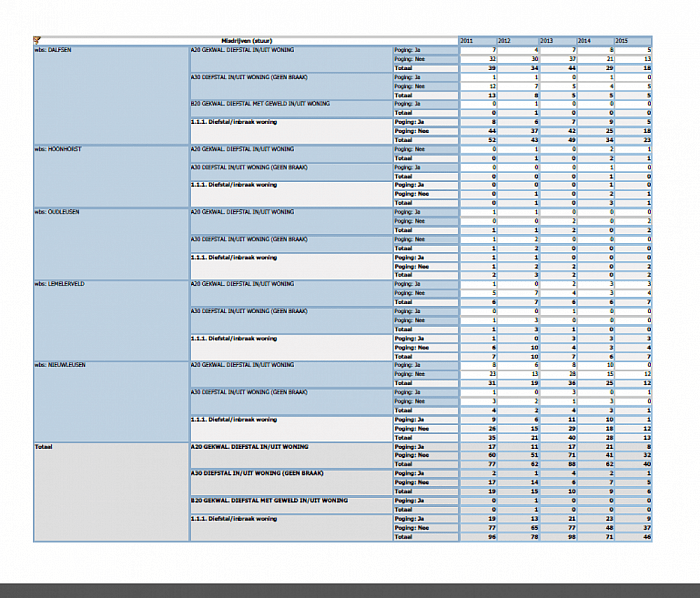Select the 'wbs: NIEUWLEUSEN' row label
The height and width of the screenshot is (598, 700).
point(60,365)
